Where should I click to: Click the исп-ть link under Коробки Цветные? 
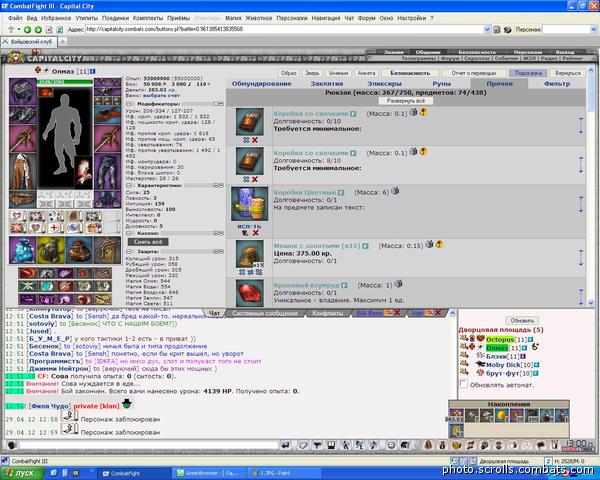point(249,226)
